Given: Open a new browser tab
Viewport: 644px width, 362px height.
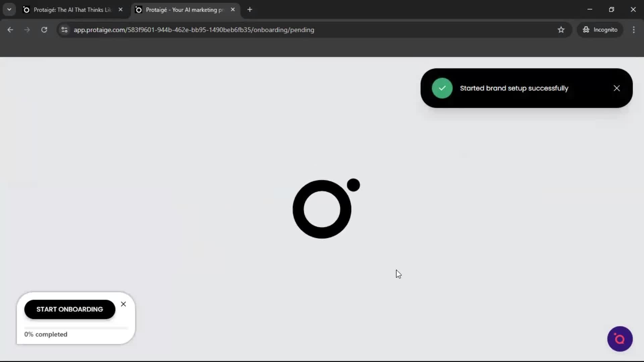Looking at the screenshot, I should pos(250,9).
